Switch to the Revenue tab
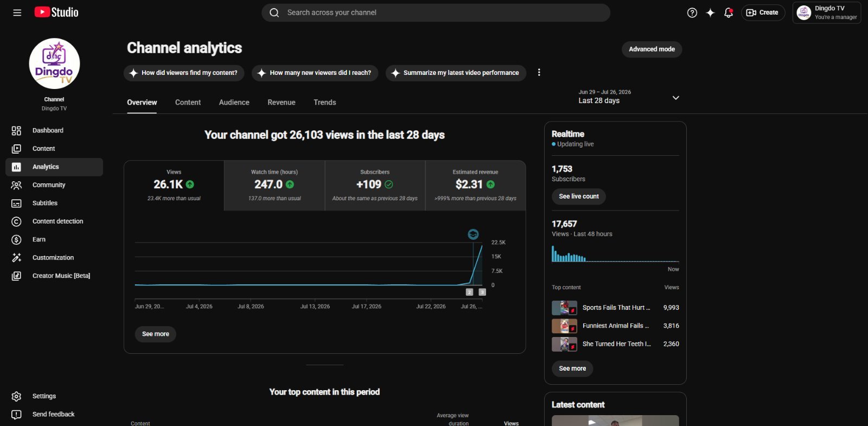Screen dimensions: 868x426 pyautogui.click(x=282, y=103)
